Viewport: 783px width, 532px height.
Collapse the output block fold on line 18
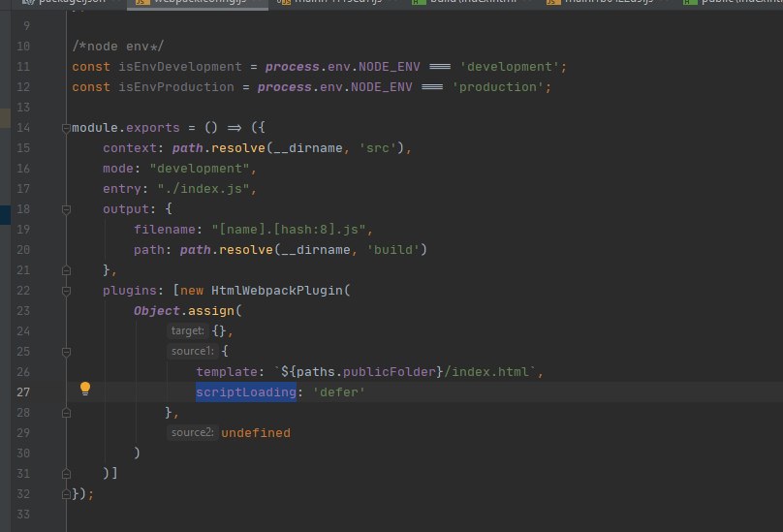[x=66, y=210]
